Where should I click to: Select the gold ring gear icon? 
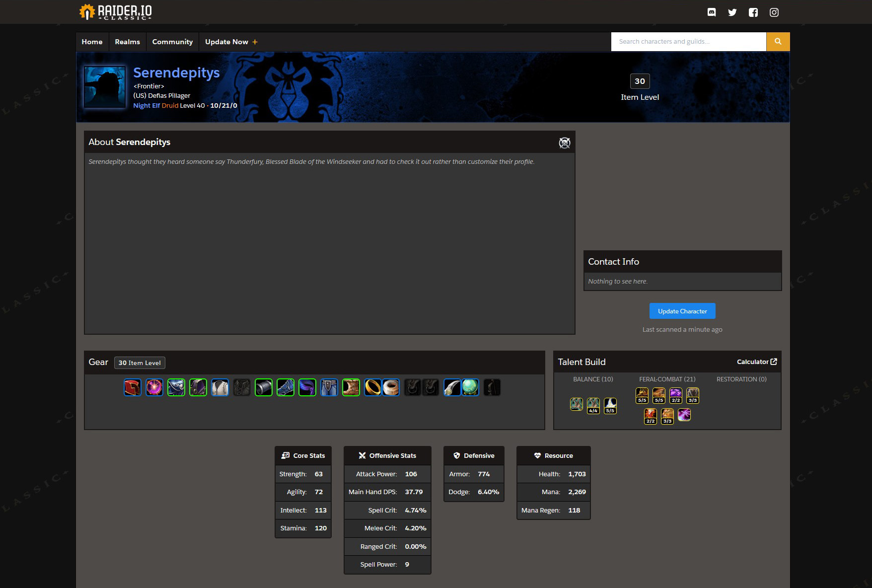[373, 387]
